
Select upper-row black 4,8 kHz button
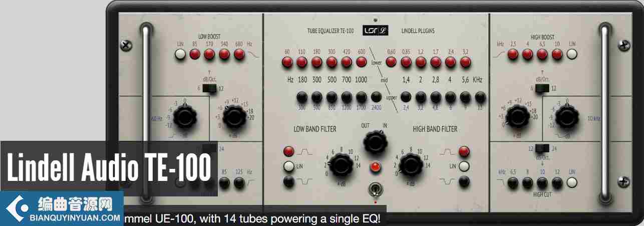(x=436, y=97)
